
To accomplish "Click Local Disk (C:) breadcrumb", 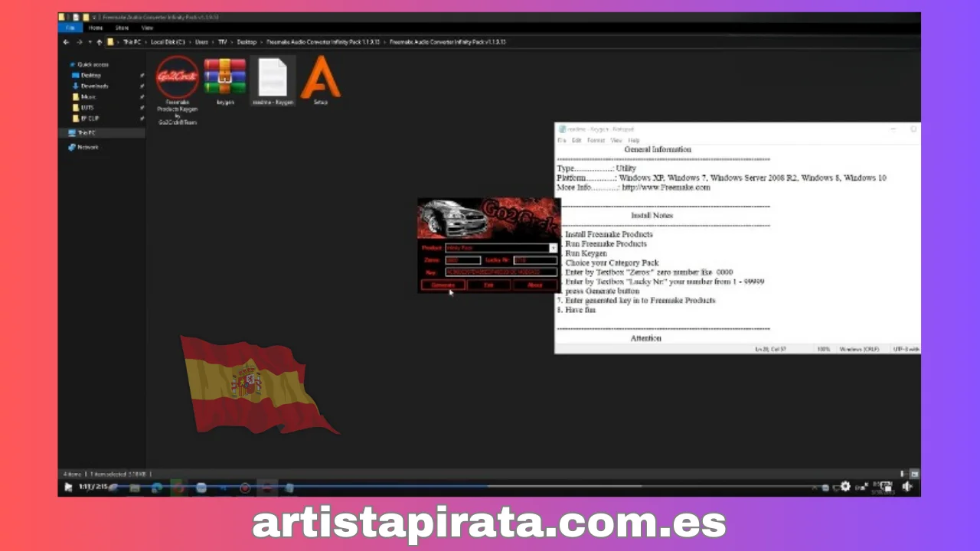I will (x=168, y=42).
